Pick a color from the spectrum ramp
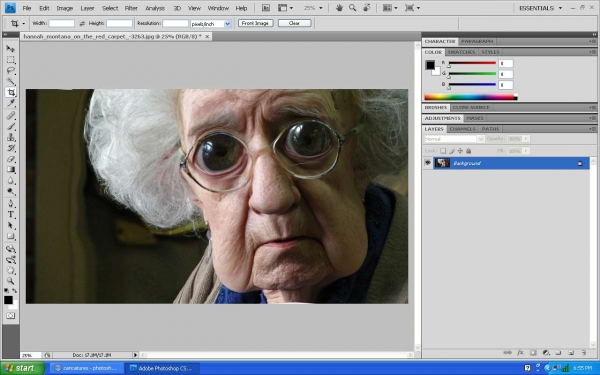This screenshot has height=375, width=600. (x=471, y=97)
